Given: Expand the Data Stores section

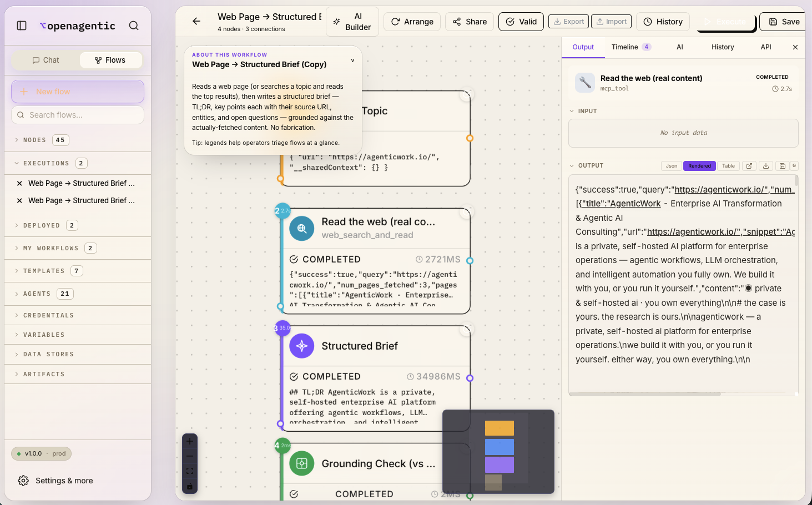Looking at the screenshot, I should [78, 354].
